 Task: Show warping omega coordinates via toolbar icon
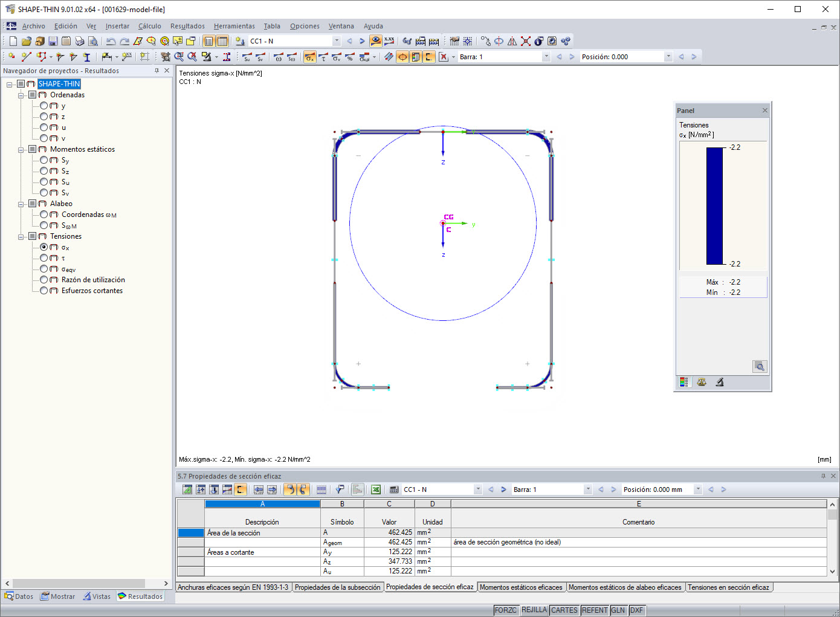tap(279, 57)
